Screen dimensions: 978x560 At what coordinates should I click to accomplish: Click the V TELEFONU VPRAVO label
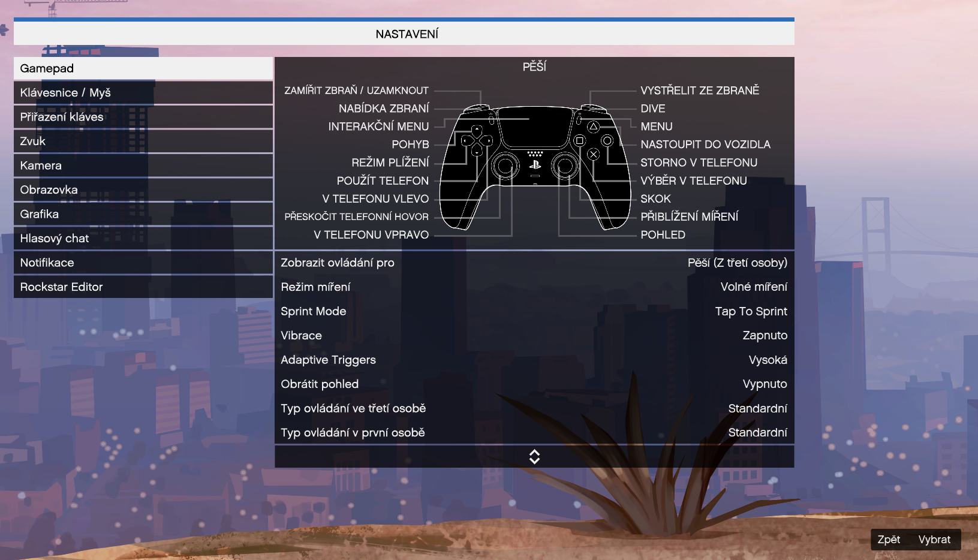(x=371, y=234)
